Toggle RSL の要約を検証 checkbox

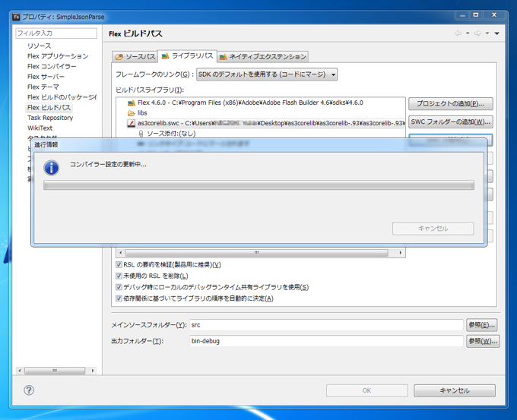point(119,264)
